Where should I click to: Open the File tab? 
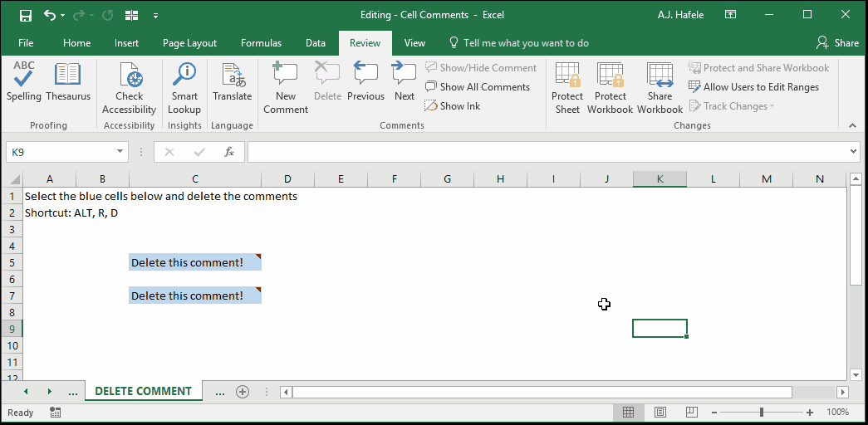coord(26,42)
